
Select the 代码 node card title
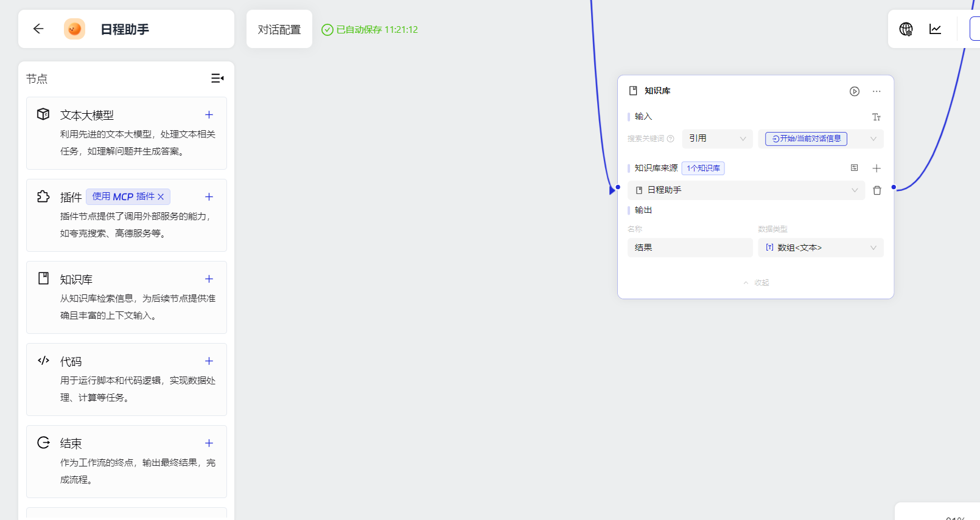tap(71, 361)
